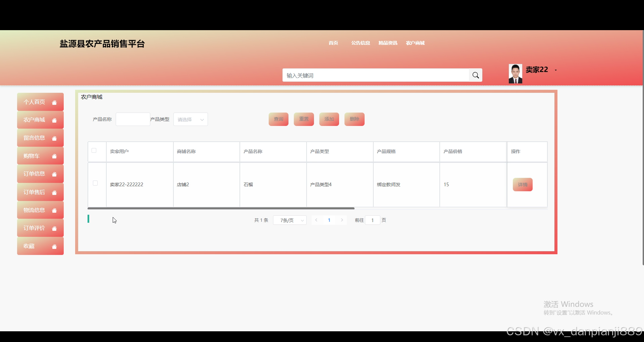Open 农户商城 in the top navigation

pos(415,43)
